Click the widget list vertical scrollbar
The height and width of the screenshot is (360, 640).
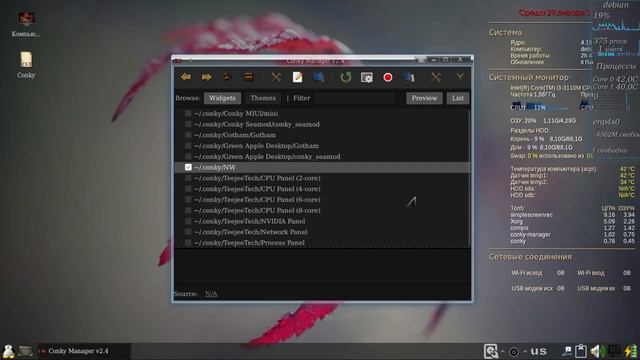pos(470,178)
